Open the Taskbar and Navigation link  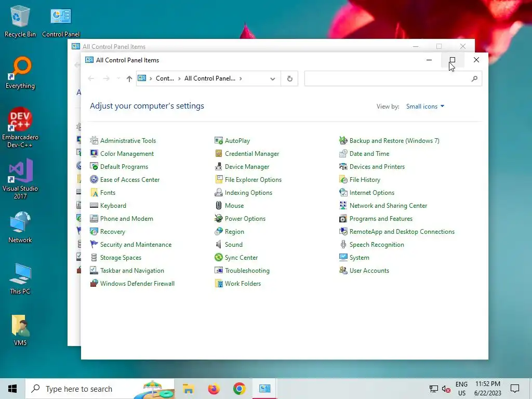tap(132, 270)
